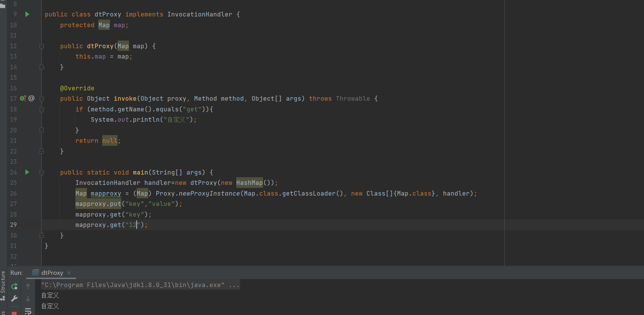Toggle soft-wrap in the run console

coord(28,311)
